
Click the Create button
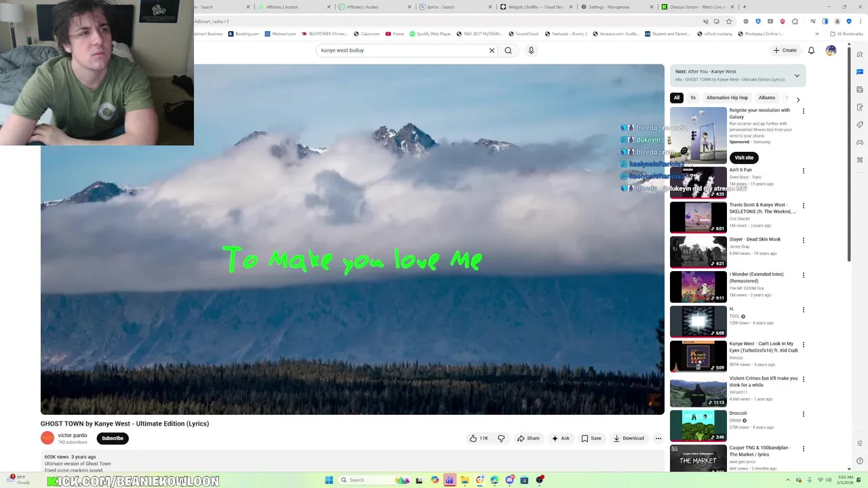[785, 50]
